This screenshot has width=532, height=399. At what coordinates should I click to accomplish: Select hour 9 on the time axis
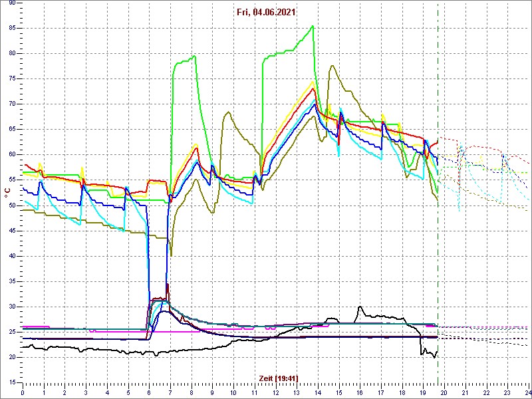click(x=212, y=392)
